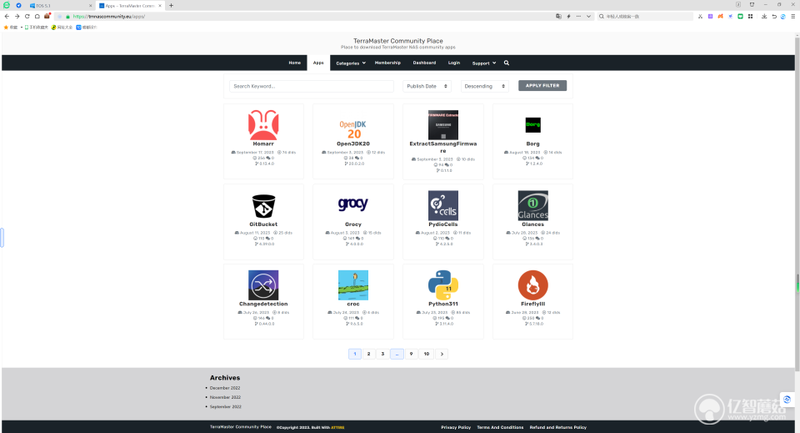Open the Dashboard menu item
Image resolution: width=800 pixels, height=433 pixels.
(x=424, y=63)
